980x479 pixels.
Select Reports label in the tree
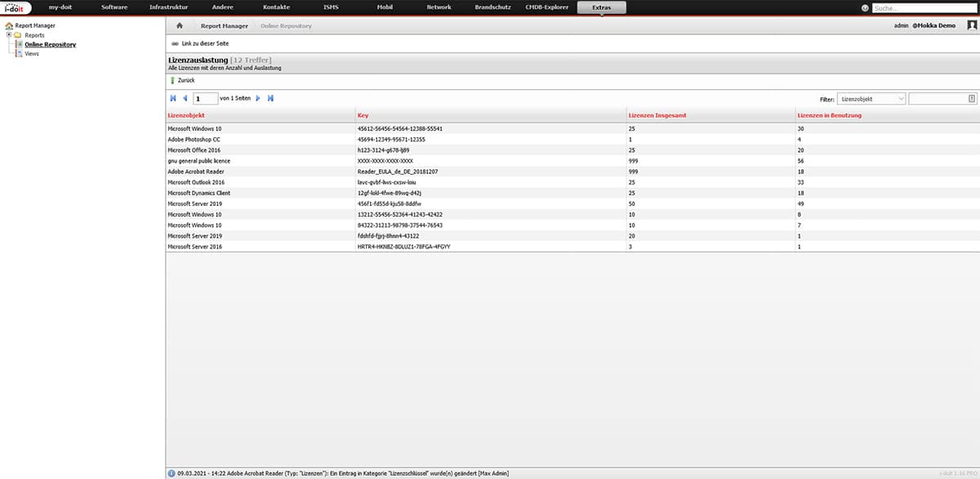click(34, 35)
